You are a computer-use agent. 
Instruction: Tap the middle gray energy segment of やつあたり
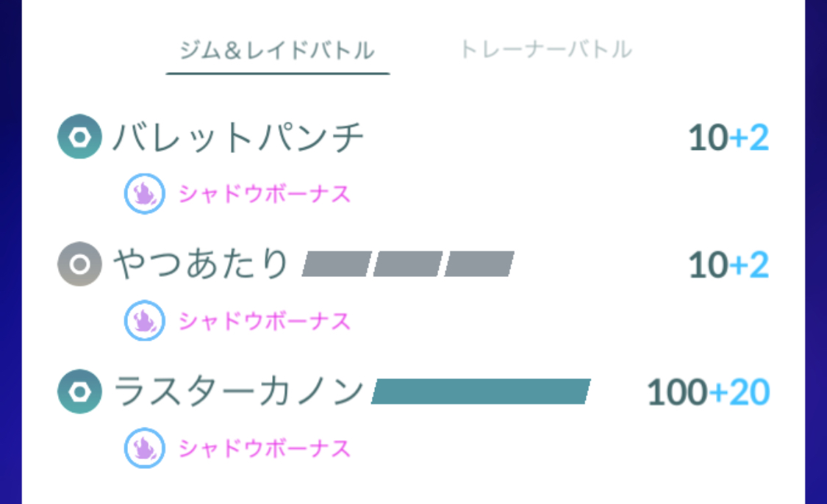408,264
